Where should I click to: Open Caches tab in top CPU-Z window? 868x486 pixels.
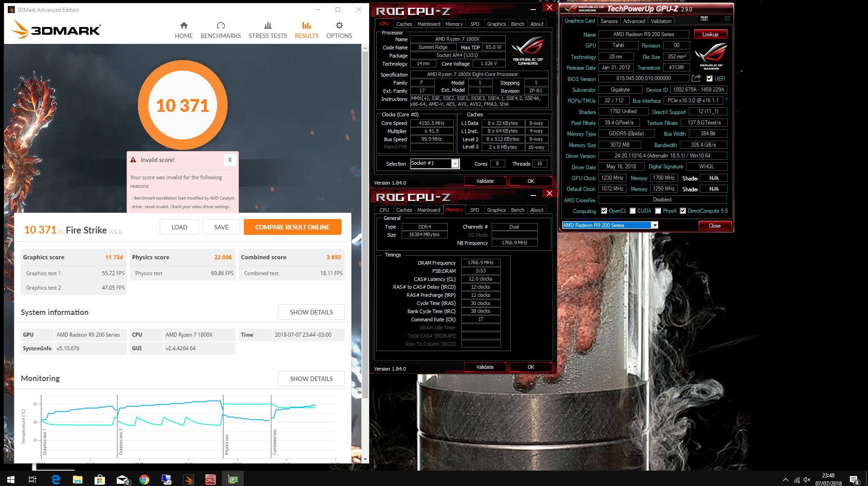coord(404,24)
